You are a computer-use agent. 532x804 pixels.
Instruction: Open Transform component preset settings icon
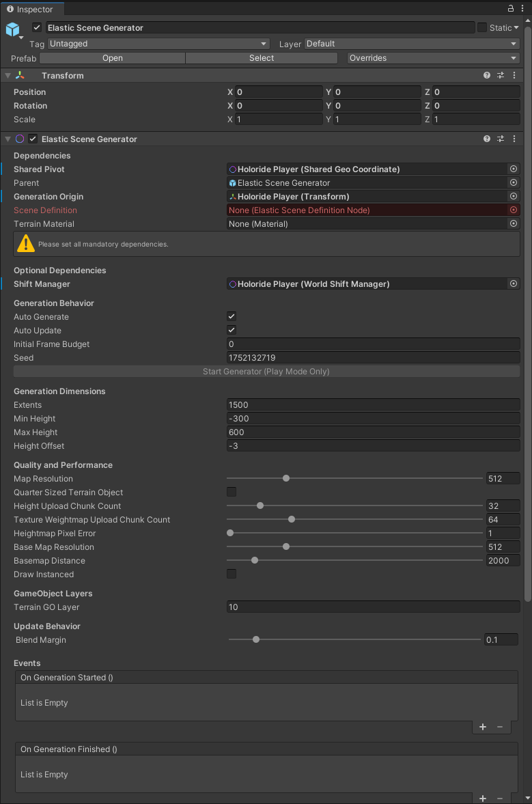(x=501, y=76)
